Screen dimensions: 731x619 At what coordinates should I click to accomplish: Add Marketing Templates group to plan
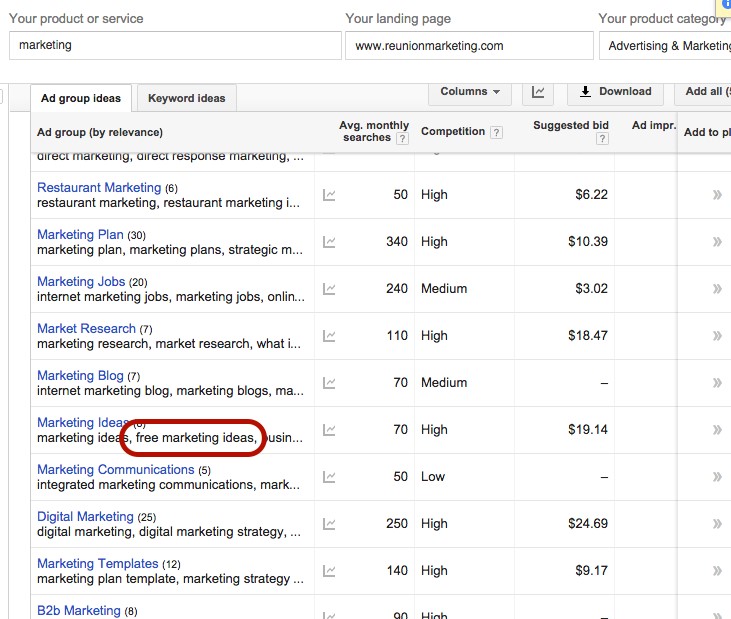coord(717,571)
